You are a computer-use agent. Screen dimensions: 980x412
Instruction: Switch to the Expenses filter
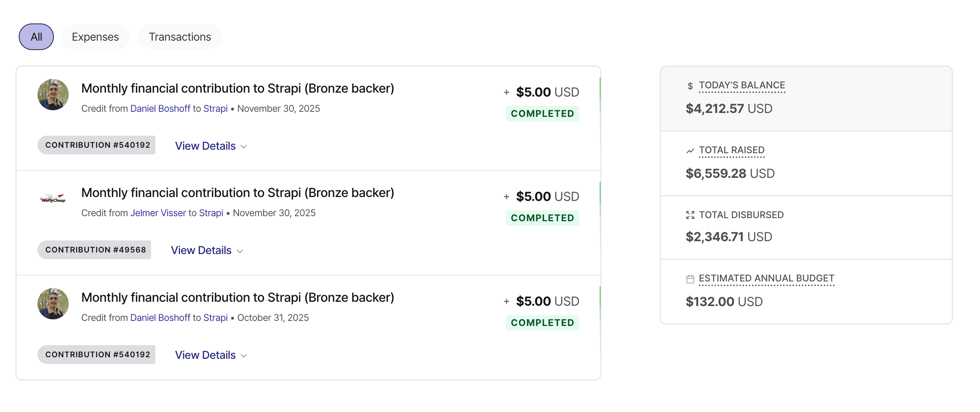click(95, 37)
